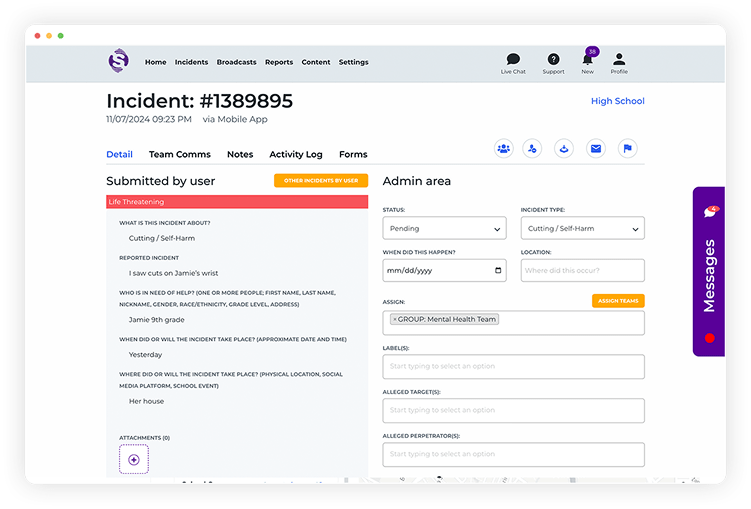Open the Live Chat speech bubble icon

[x=513, y=59]
